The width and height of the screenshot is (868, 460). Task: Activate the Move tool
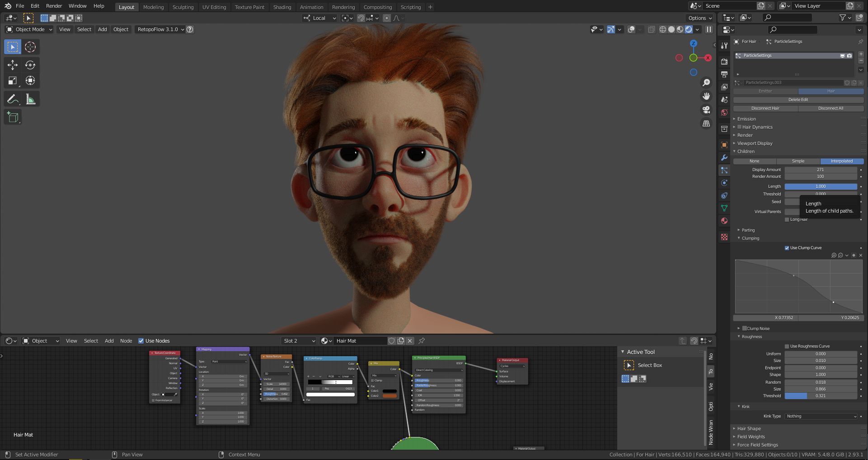point(13,65)
